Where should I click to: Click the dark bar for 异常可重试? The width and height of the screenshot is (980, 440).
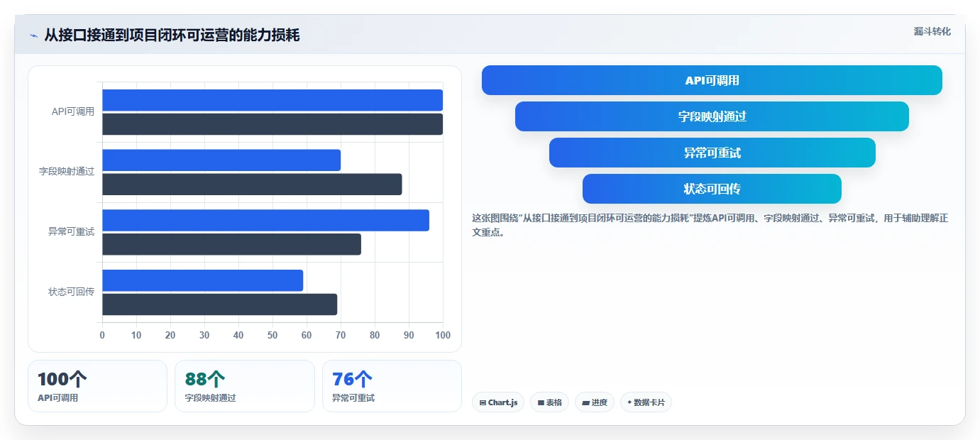pos(231,245)
